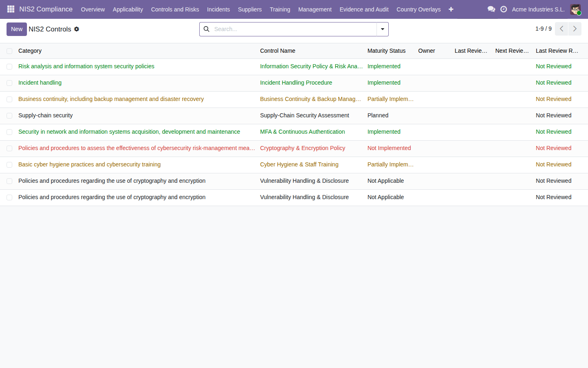
Task: Open the Suppliers menu
Action: coord(249,9)
